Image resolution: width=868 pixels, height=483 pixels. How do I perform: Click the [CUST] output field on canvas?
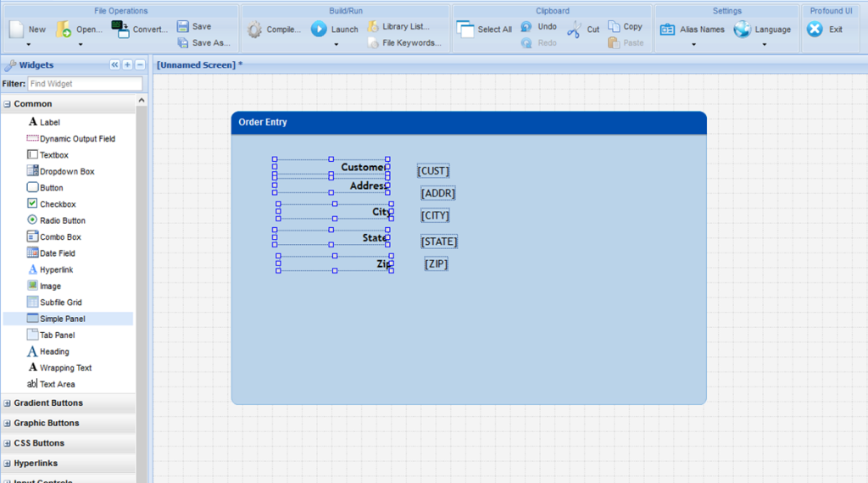click(433, 171)
